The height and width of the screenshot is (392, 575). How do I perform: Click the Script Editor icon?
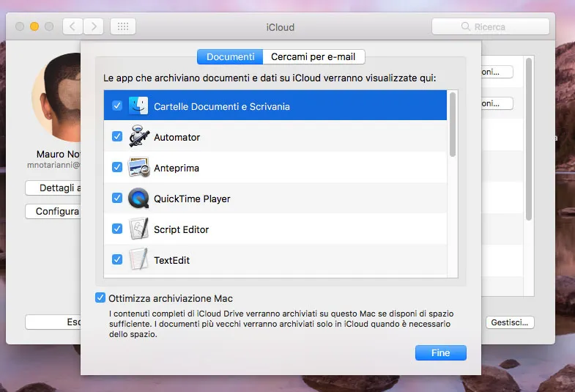(x=139, y=229)
